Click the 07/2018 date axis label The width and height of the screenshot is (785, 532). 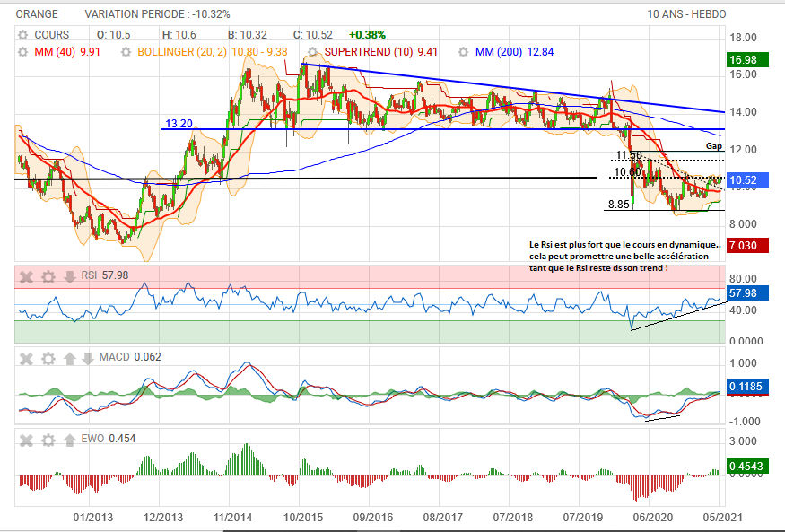click(512, 518)
